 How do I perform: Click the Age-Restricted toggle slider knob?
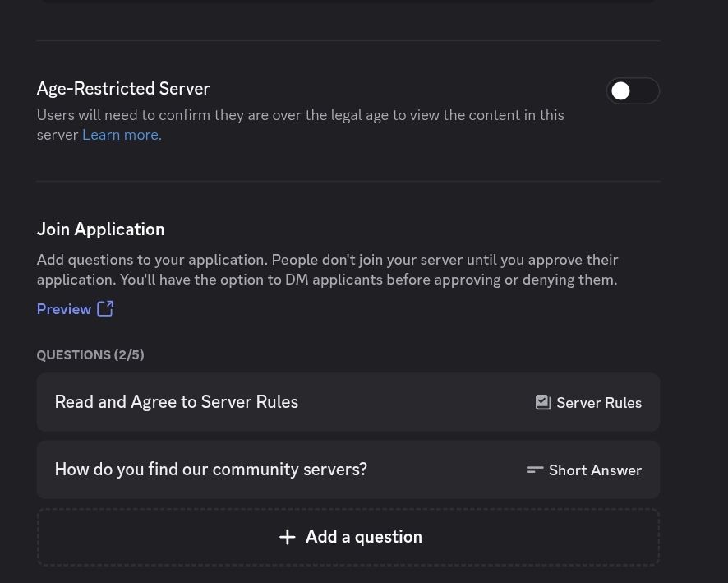point(621,90)
